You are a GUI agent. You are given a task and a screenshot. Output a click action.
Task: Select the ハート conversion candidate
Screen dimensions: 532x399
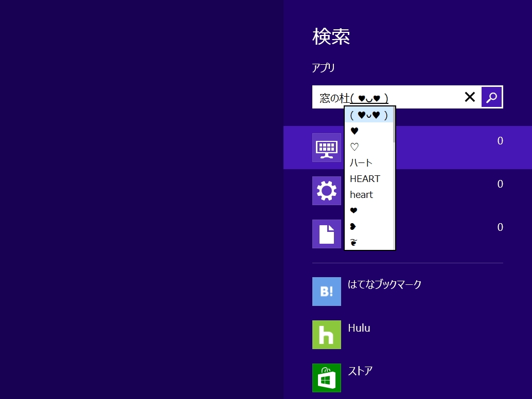(360, 162)
